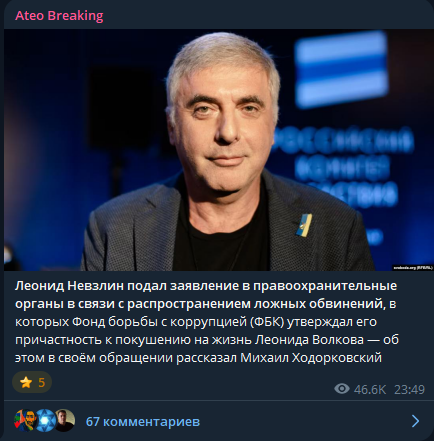The image size is (434, 441).
Task: Click the 46.6K view count
Action: pos(370,389)
